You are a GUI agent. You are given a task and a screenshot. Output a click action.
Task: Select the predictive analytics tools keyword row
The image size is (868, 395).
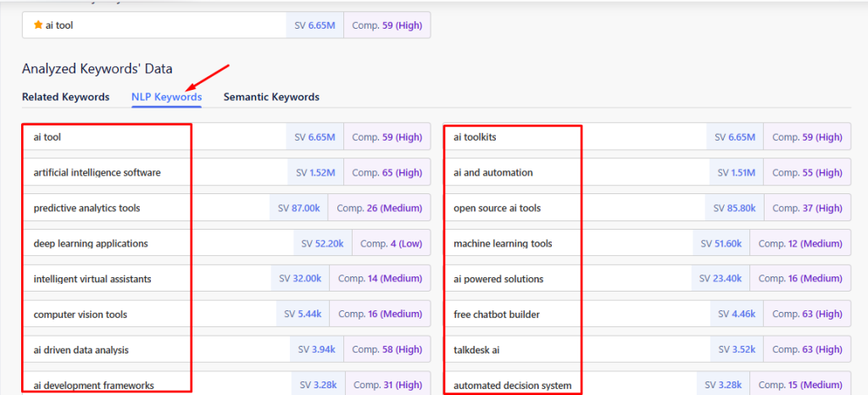coord(86,208)
